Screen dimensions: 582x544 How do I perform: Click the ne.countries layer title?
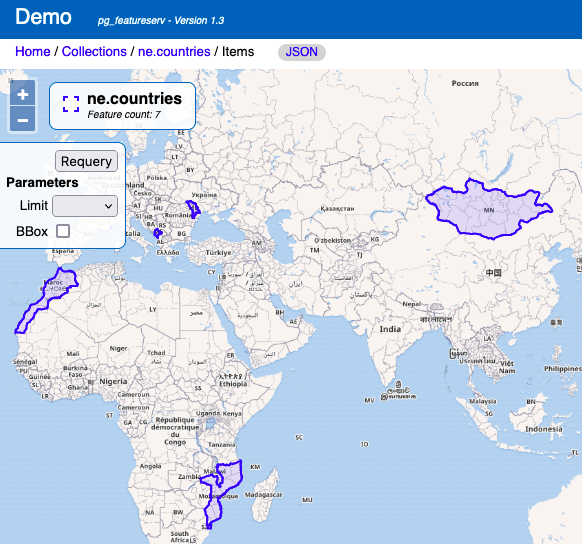[134, 99]
